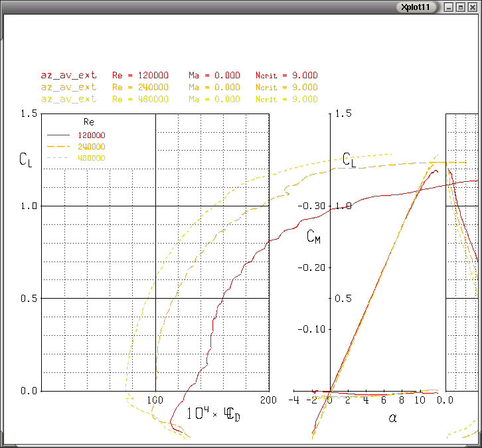Click transition plot tick label 0.0
This screenshot has height=448, width=482.
[x=445, y=400]
